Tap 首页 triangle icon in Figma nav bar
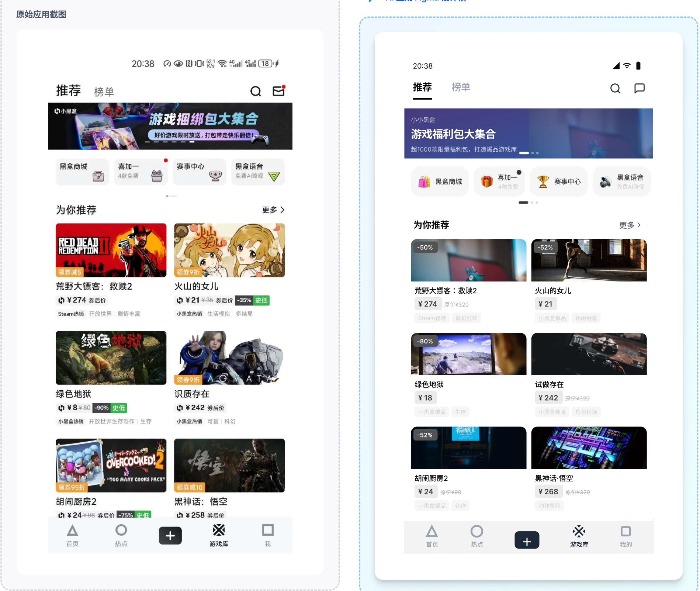 click(x=432, y=532)
